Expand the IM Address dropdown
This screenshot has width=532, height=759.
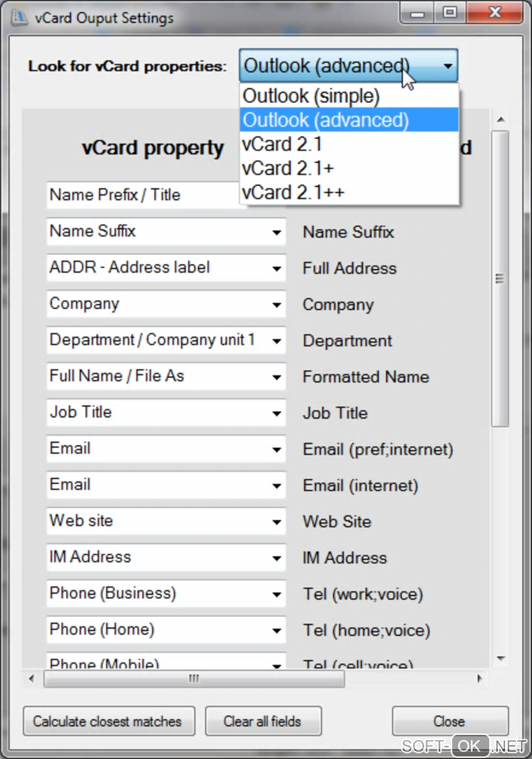[276, 558]
